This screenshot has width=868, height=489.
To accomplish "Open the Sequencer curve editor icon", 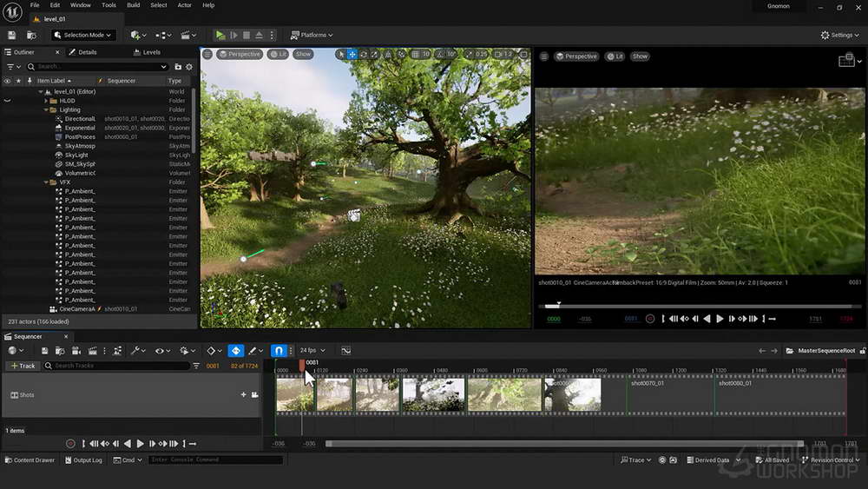I will pyautogui.click(x=346, y=351).
